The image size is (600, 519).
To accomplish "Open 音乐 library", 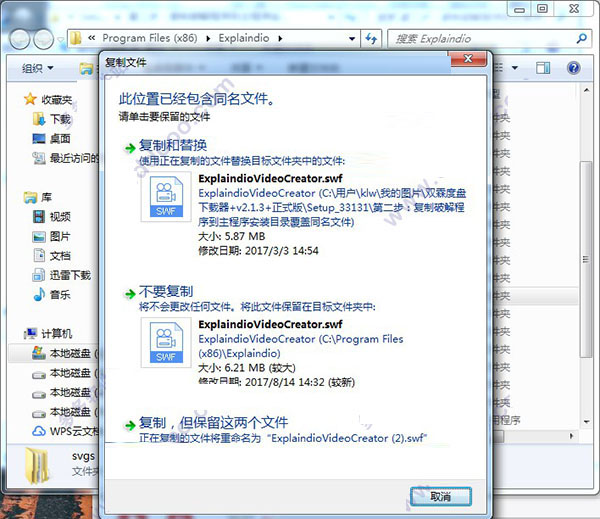I will click(x=60, y=295).
